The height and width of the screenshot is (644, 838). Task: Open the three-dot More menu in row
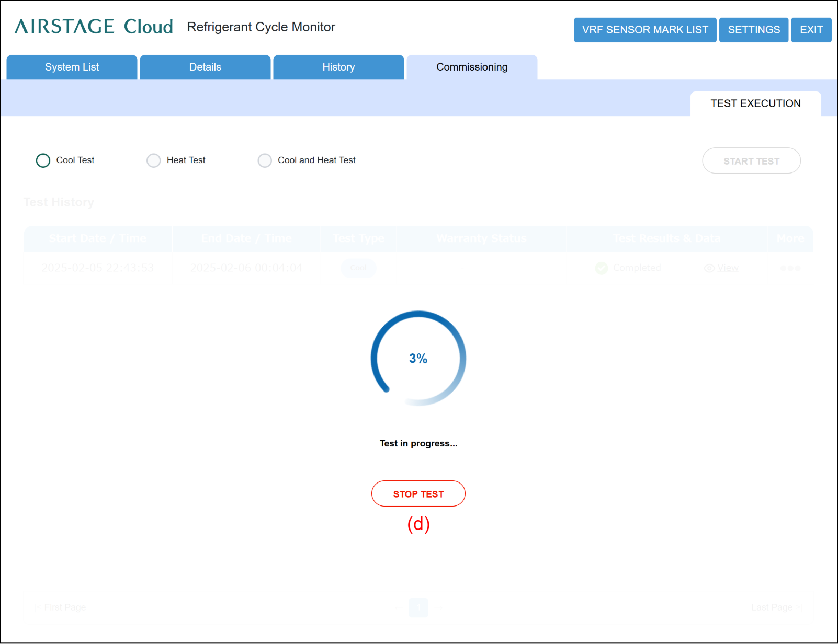click(x=790, y=268)
